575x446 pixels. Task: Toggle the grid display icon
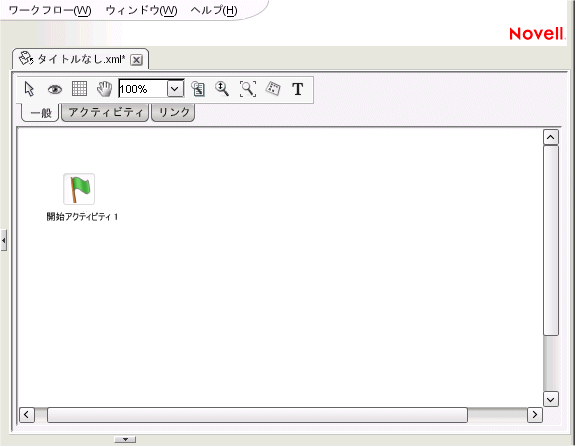(79, 89)
